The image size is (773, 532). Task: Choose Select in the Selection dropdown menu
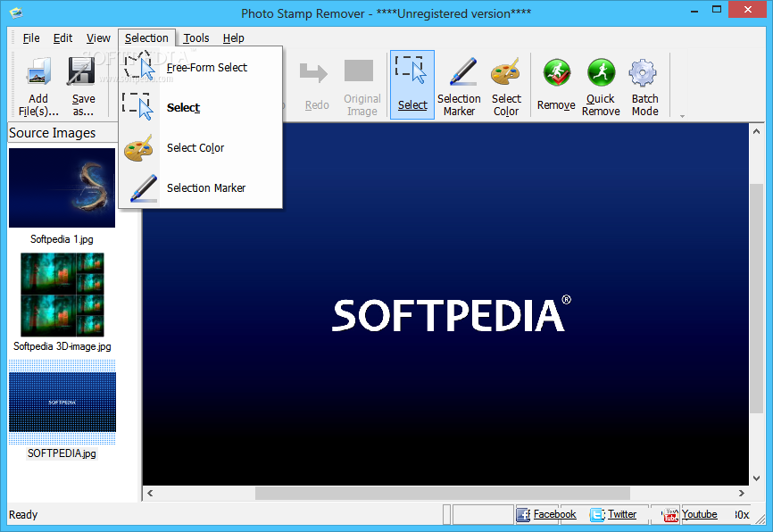coord(201,107)
